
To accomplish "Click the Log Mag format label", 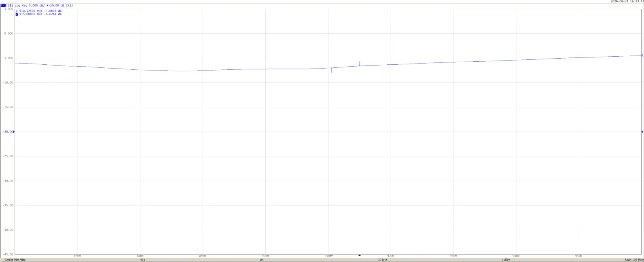I will (x=21, y=5).
